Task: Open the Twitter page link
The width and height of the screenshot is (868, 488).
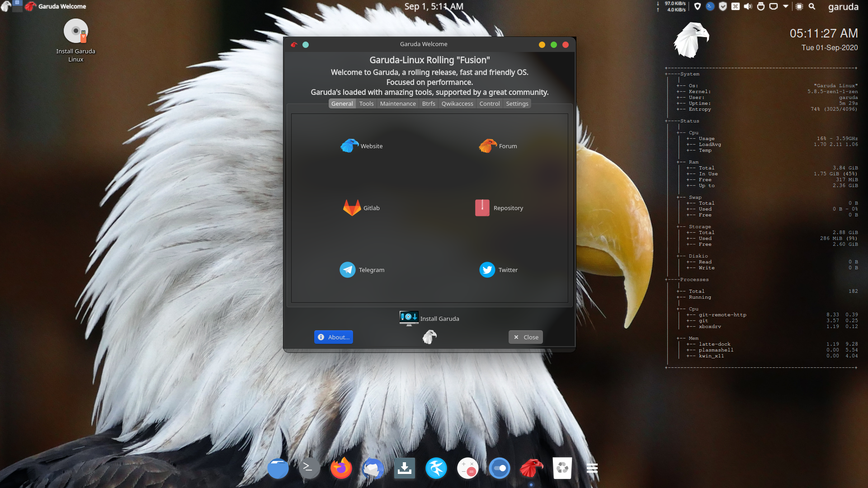Action: (x=498, y=270)
